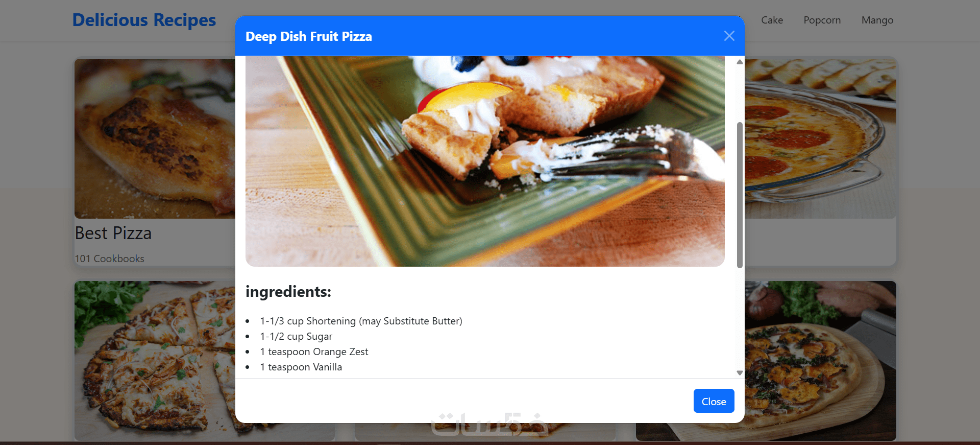Viewport: 980px width, 445px height.
Task: Click the modal scrollbar up arrow
Action: tap(740, 62)
